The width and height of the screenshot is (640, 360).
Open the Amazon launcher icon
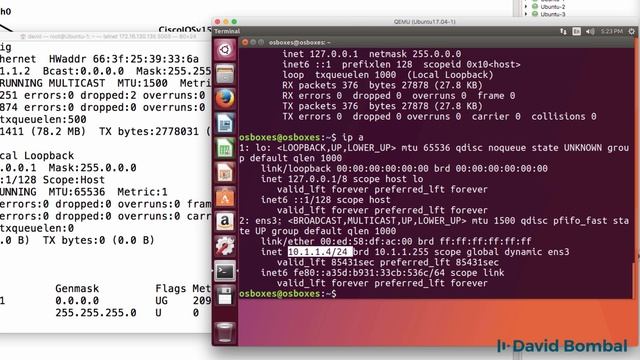[225, 222]
